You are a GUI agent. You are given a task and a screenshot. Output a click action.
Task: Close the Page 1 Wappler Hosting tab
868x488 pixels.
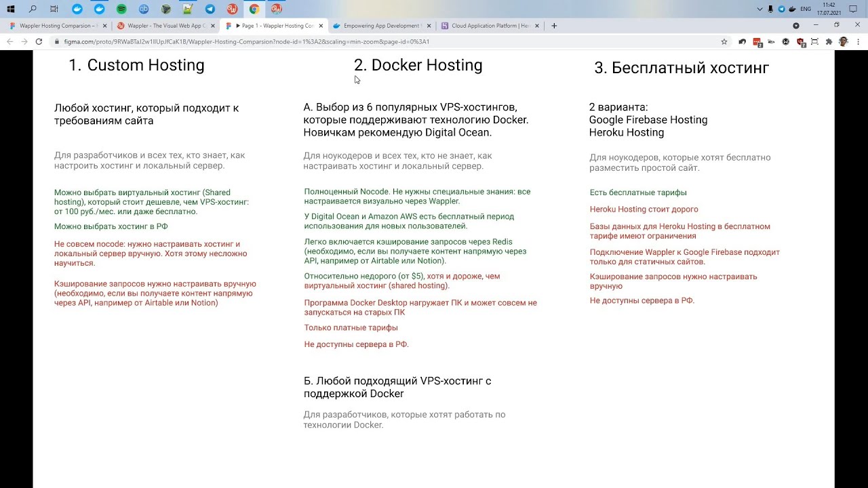tap(321, 26)
